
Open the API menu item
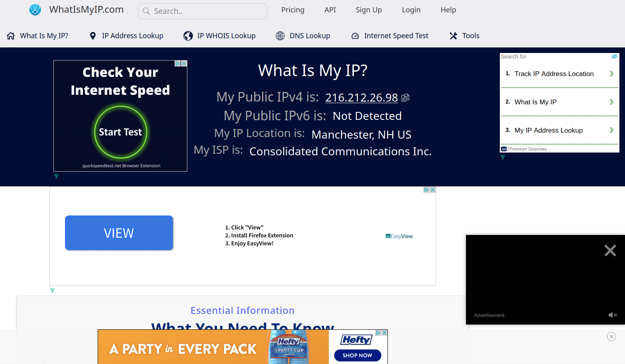pyautogui.click(x=330, y=10)
